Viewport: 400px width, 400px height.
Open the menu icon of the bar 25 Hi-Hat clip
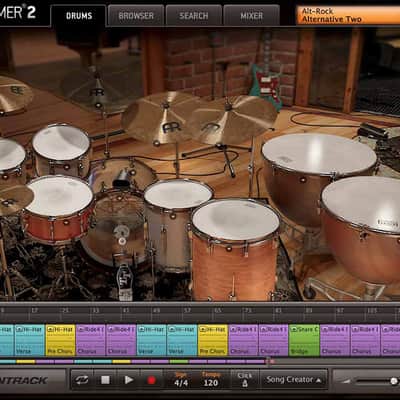(x=50, y=330)
